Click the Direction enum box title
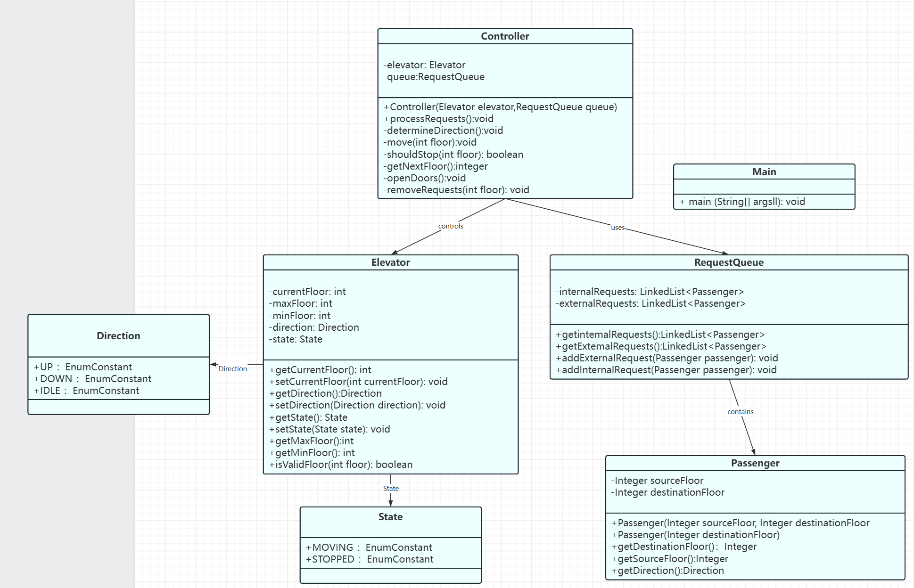This screenshot has width=914, height=588. (x=118, y=336)
